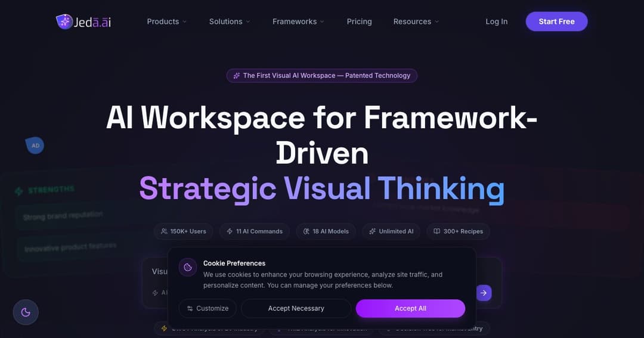Expand the Resources dropdown menu
This screenshot has height=338, width=644.
coord(416,21)
